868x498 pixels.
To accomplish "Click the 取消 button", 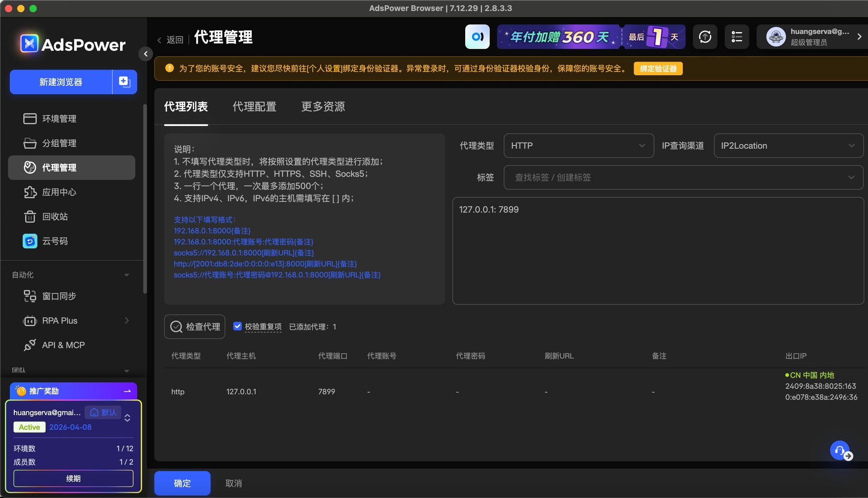I will click(x=233, y=483).
